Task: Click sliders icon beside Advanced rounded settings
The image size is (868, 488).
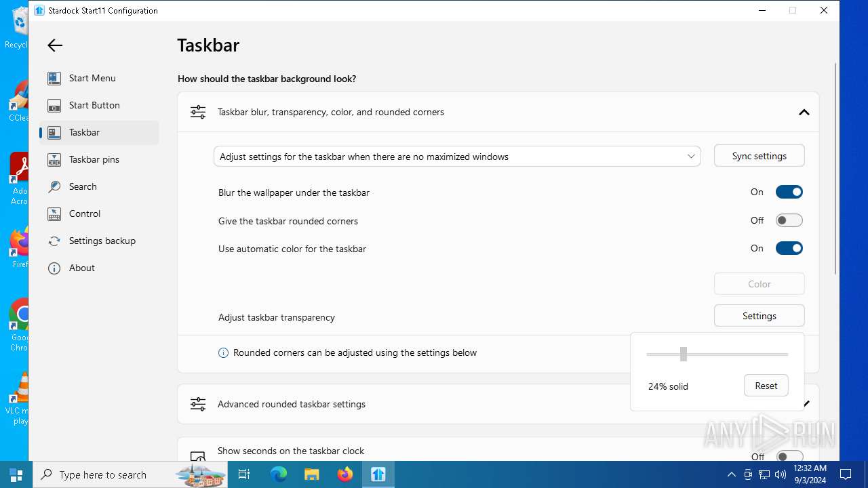Action: click(x=198, y=404)
